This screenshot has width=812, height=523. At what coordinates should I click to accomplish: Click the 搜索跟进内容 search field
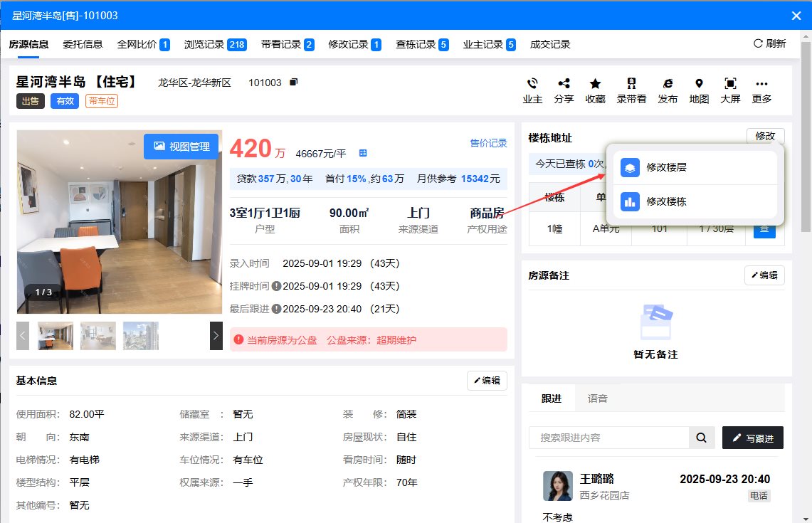(608, 438)
